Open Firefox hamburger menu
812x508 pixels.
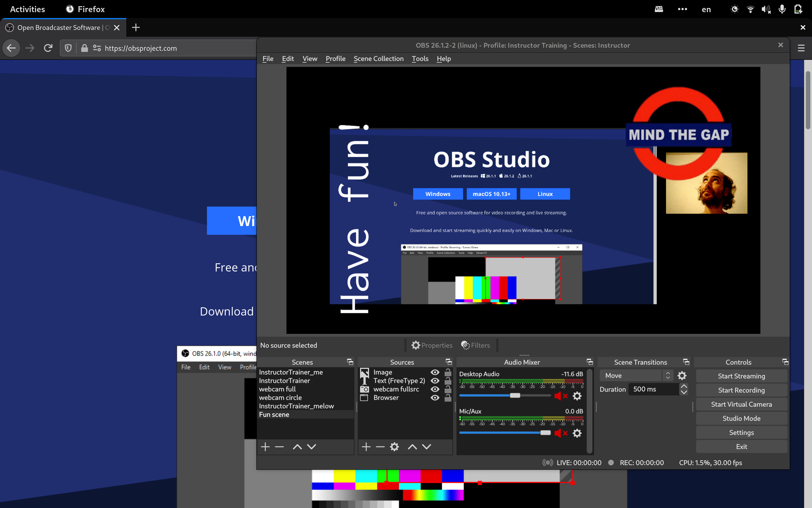point(801,48)
